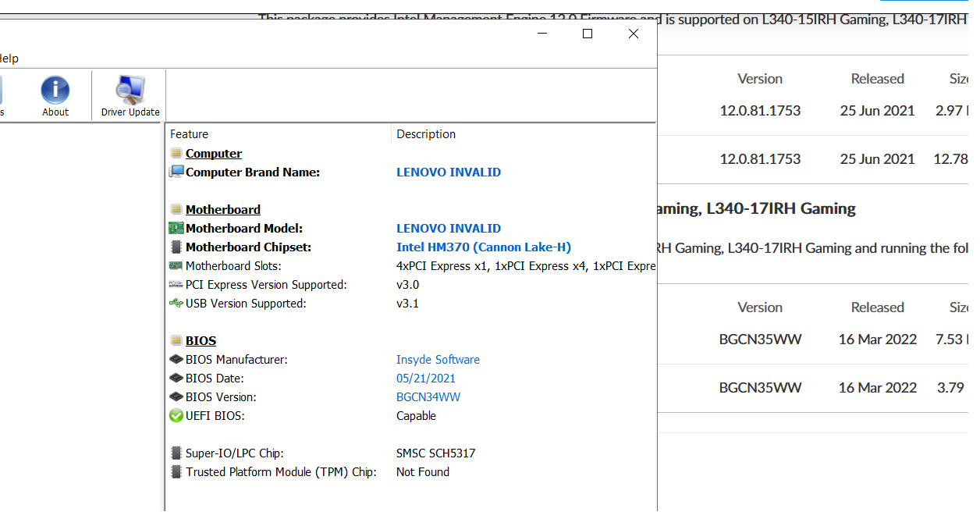This screenshot has height=519, width=980.
Task: Click the Intel HM370 (Cannon Lake-H) value
Action: click(484, 247)
